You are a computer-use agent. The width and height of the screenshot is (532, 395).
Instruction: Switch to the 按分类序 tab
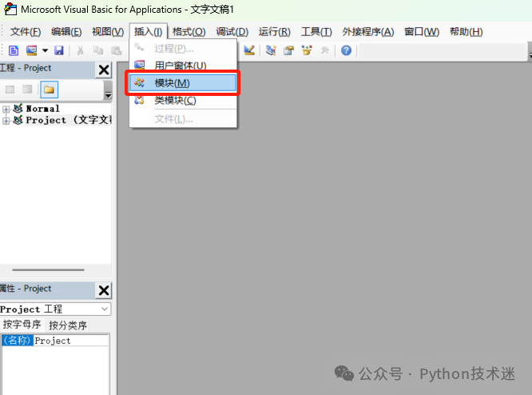pos(68,325)
